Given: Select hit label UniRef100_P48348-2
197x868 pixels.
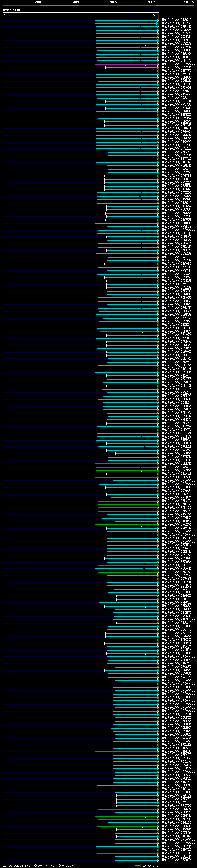Looking at the screenshot, I should pyautogui.click(x=179, y=619).
